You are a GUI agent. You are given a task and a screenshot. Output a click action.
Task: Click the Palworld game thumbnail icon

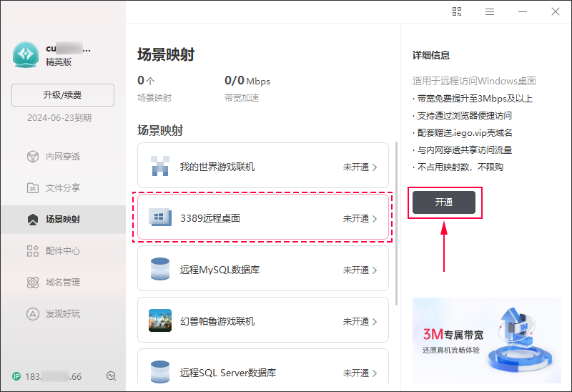click(160, 321)
